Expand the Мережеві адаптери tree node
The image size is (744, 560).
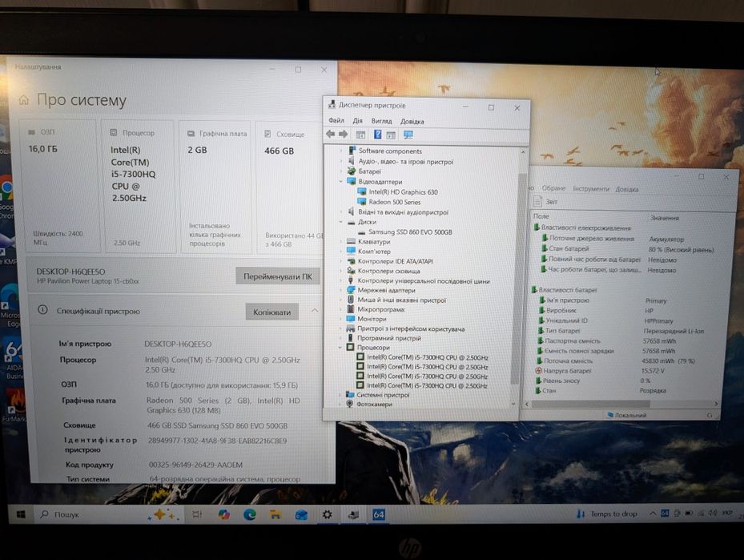pos(340,290)
